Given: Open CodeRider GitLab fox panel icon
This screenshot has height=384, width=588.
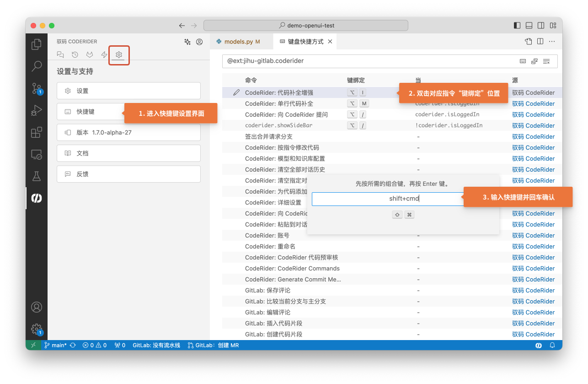Looking at the screenshot, I should 90,54.
